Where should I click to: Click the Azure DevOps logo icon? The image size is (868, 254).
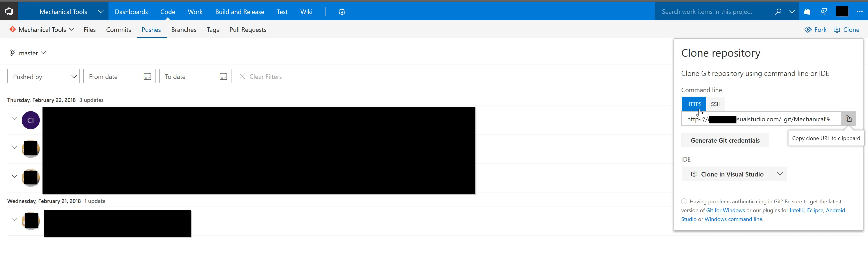pyautogui.click(x=9, y=12)
